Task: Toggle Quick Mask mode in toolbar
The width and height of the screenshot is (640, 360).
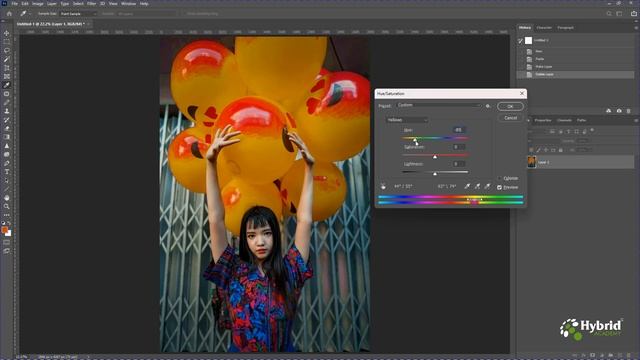Action: pyautogui.click(x=7, y=242)
